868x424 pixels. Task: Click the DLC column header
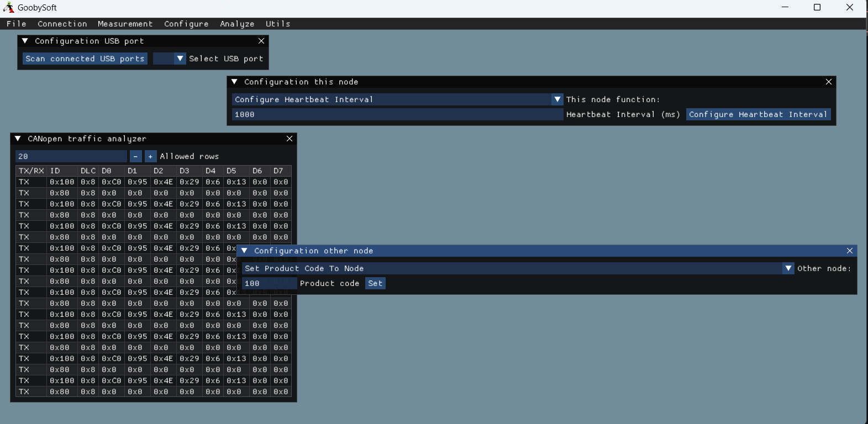(x=88, y=171)
